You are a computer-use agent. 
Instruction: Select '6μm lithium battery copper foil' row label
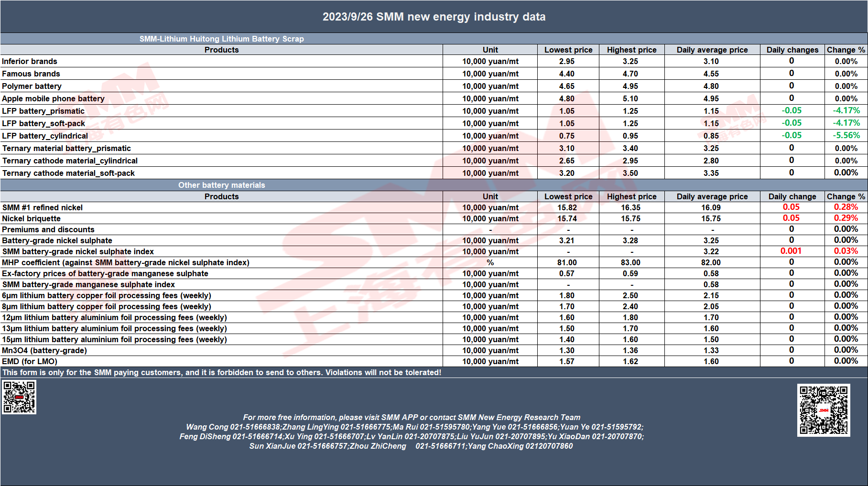click(107, 295)
